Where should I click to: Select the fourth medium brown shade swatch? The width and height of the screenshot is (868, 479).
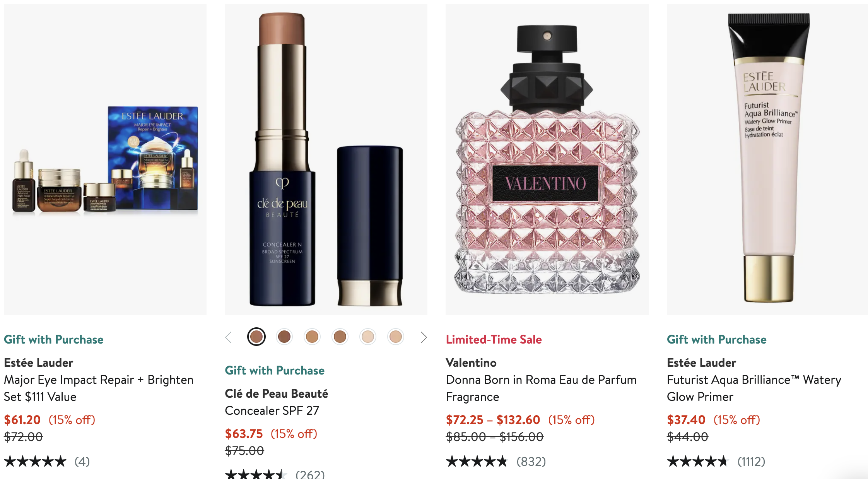[340, 337]
